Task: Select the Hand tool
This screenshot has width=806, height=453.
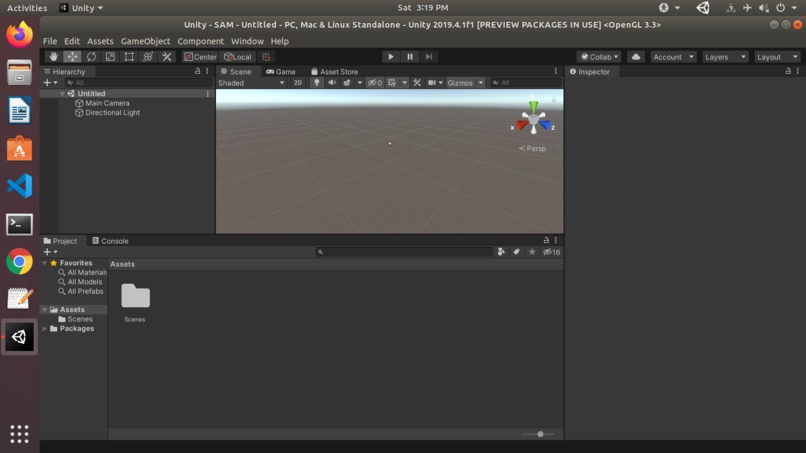Action: (53, 57)
